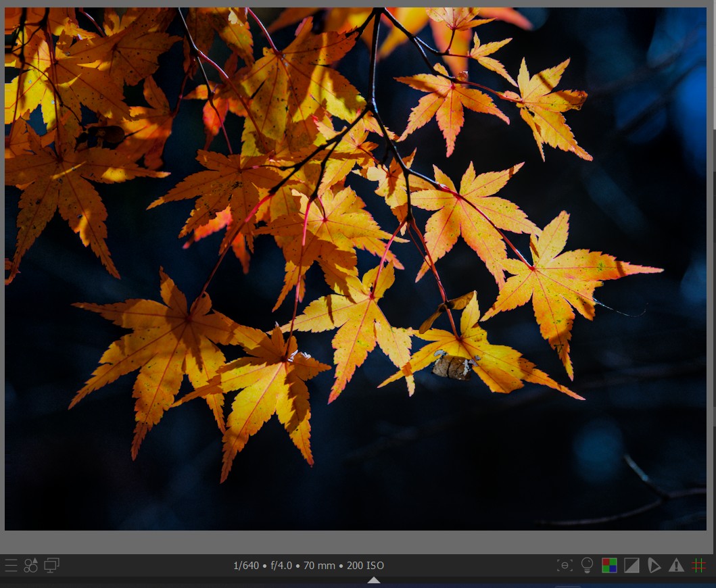The height and width of the screenshot is (588, 716).
Task: Open the styles quick-apply icon
Action: (x=31, y=565)
